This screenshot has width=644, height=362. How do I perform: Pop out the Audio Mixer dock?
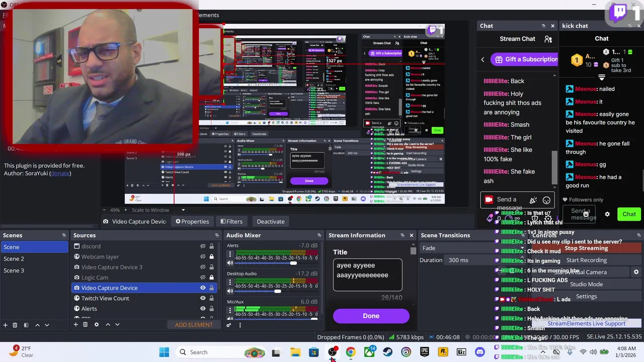[x=319, y=235]
